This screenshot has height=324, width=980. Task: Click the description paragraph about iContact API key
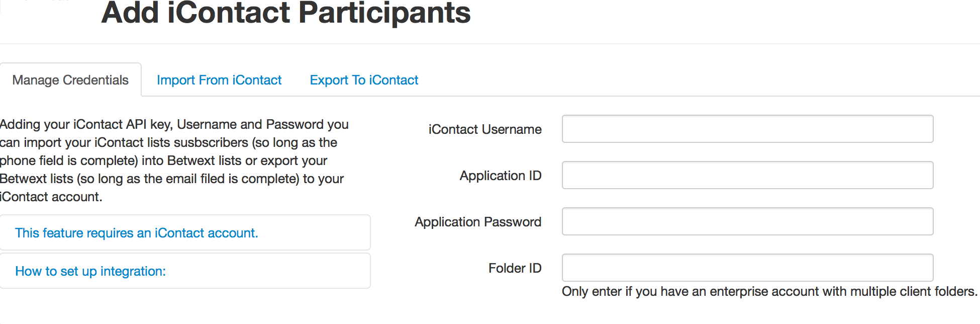coord(174,160)
